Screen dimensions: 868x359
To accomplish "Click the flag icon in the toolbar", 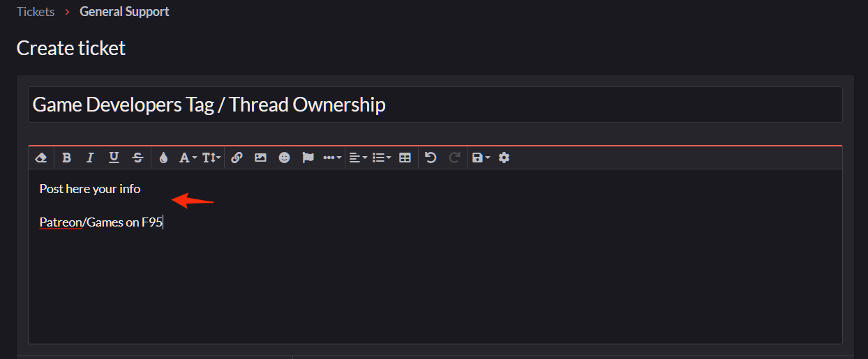I will point(308,158).
